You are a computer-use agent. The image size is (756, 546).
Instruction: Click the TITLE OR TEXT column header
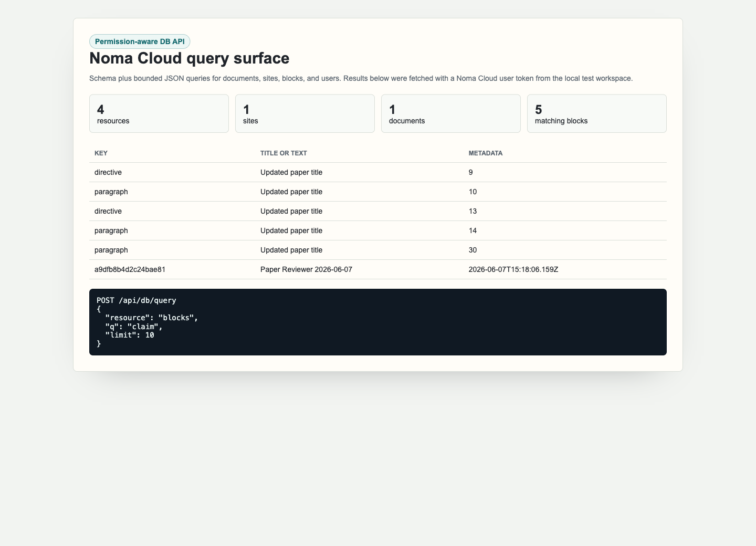(x=283, y=153)
